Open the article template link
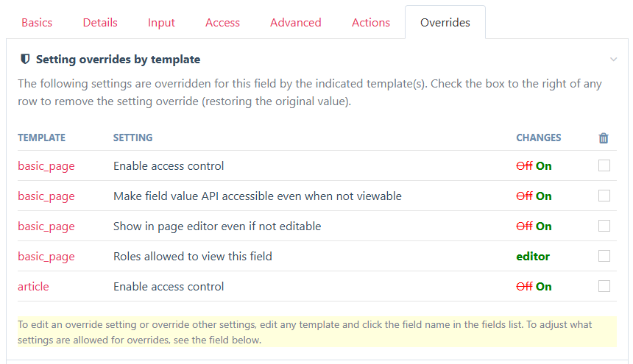633x364 pixels. coord(33,287)
